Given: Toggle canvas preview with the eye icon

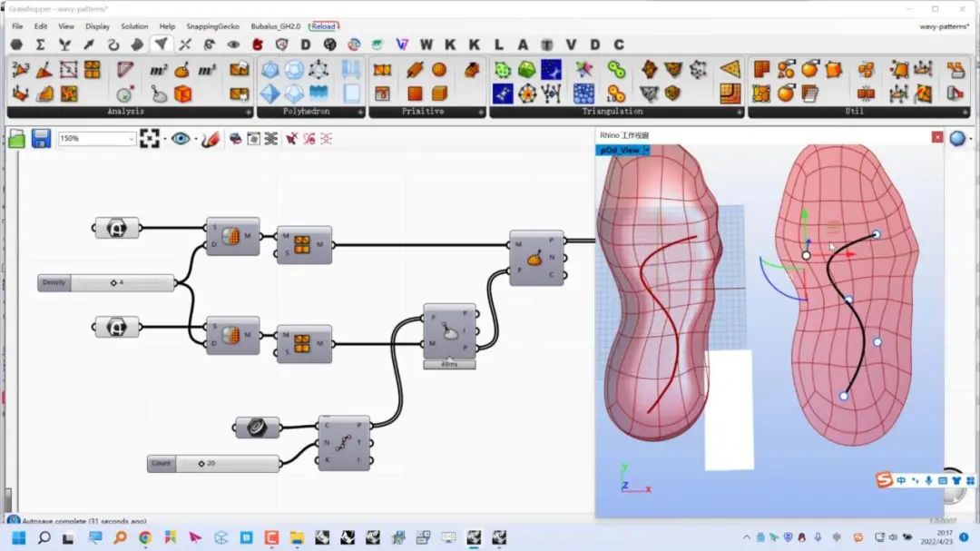Looking at the screenshot, I should pyautogui.click(x=181, y=139).
